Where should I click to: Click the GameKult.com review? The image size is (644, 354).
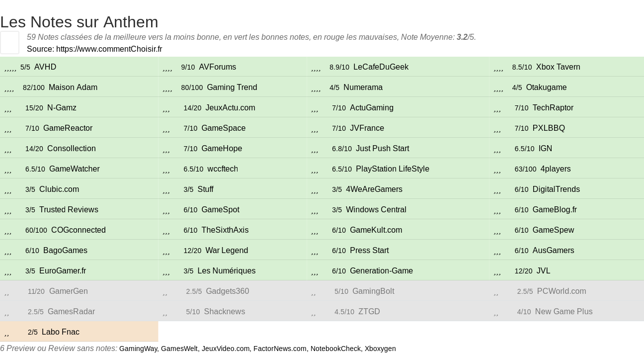point(376,230)
